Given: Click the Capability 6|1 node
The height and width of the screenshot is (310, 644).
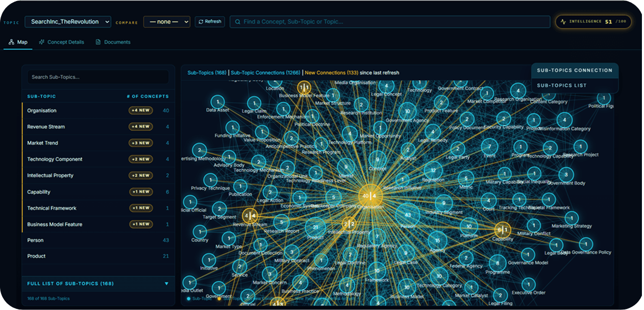Looking at the screenshot, I should [x=503, y=229].
